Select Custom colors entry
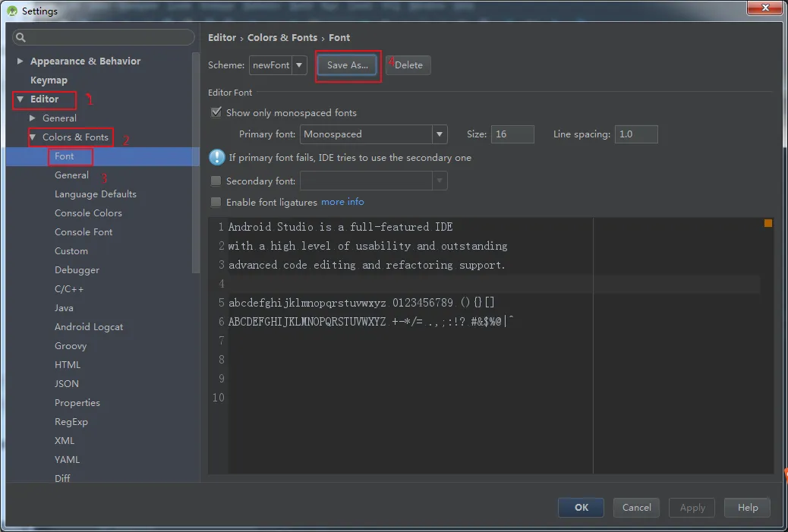Viewport: 788px width, 532px height. pyautogui.click(x=71, y=250)
